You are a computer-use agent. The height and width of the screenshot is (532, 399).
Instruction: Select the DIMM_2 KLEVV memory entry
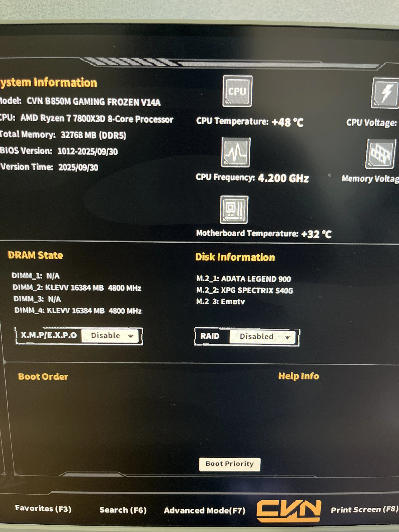tap(77, 288)
